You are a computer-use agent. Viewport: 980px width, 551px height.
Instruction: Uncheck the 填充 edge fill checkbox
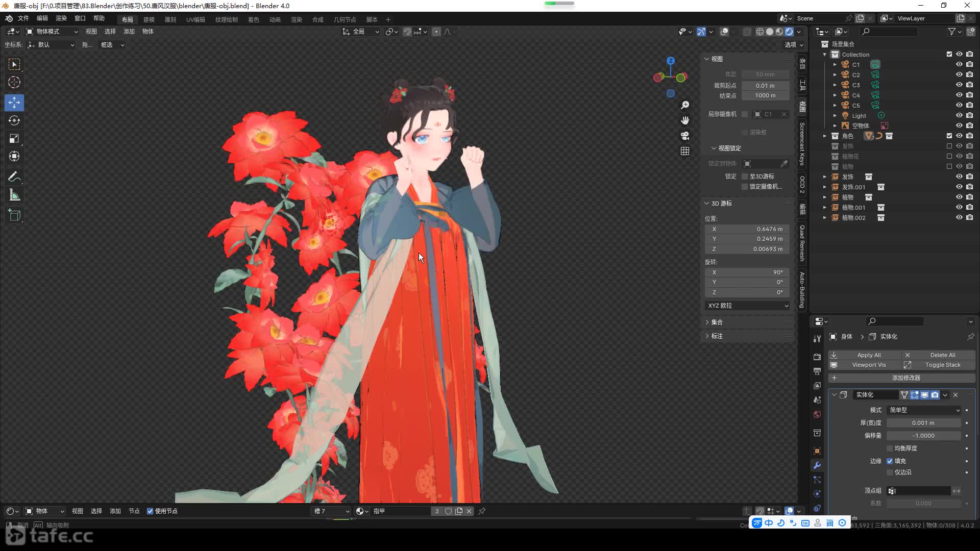pos(890,461)
